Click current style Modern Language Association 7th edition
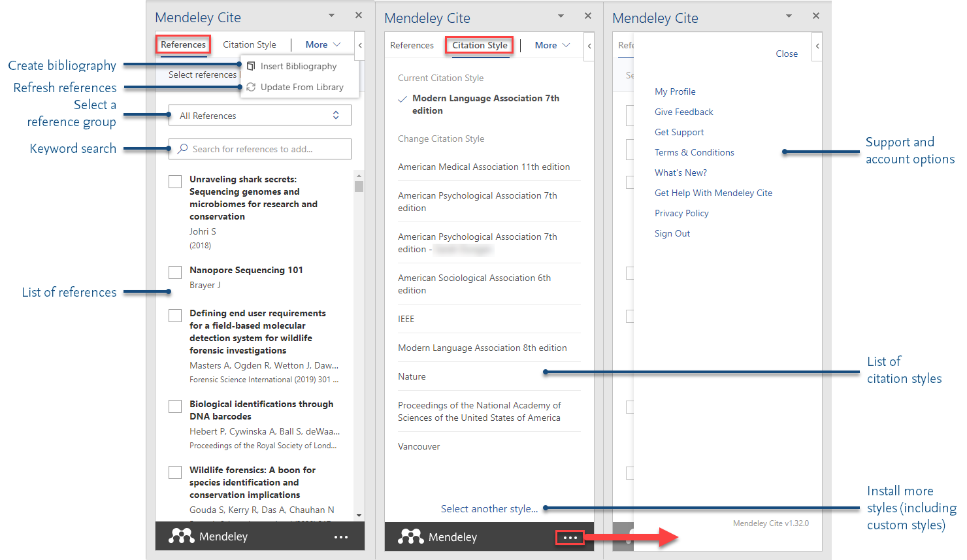The width and height of the screenshot is (967, 560). 485,105
